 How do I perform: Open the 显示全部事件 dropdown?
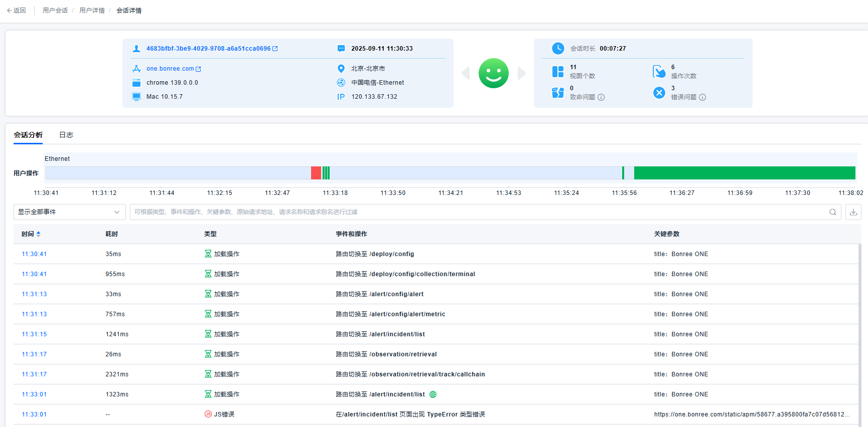(69, 212)
